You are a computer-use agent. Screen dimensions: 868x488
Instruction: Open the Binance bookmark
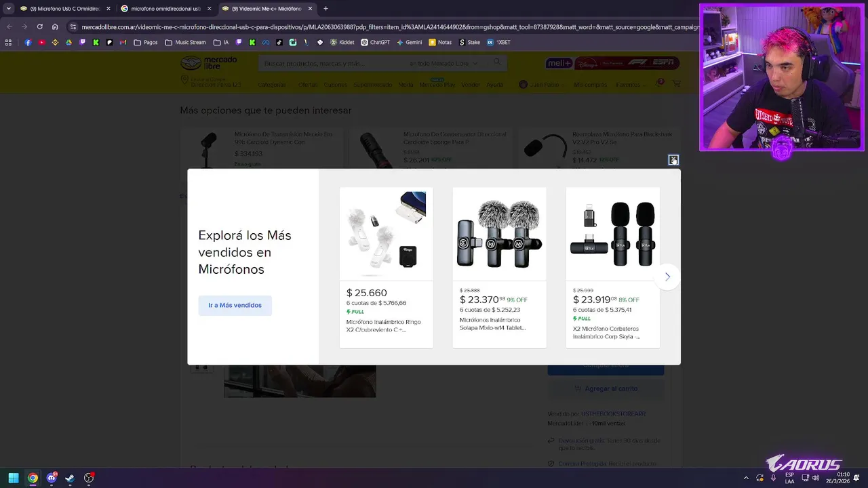point(55,42)
